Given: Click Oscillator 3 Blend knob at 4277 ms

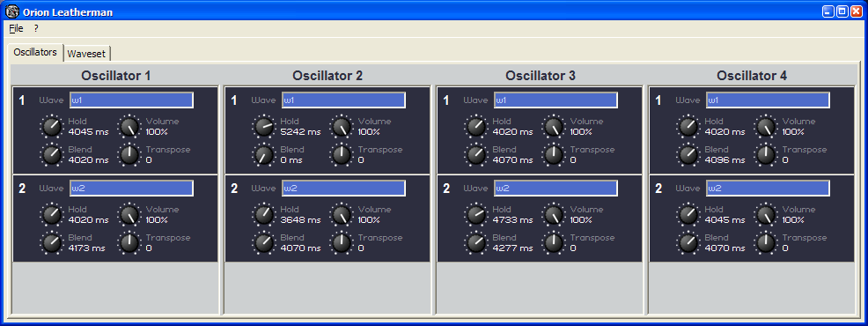Looking at the screenshot, I should [x=476, y=243].
